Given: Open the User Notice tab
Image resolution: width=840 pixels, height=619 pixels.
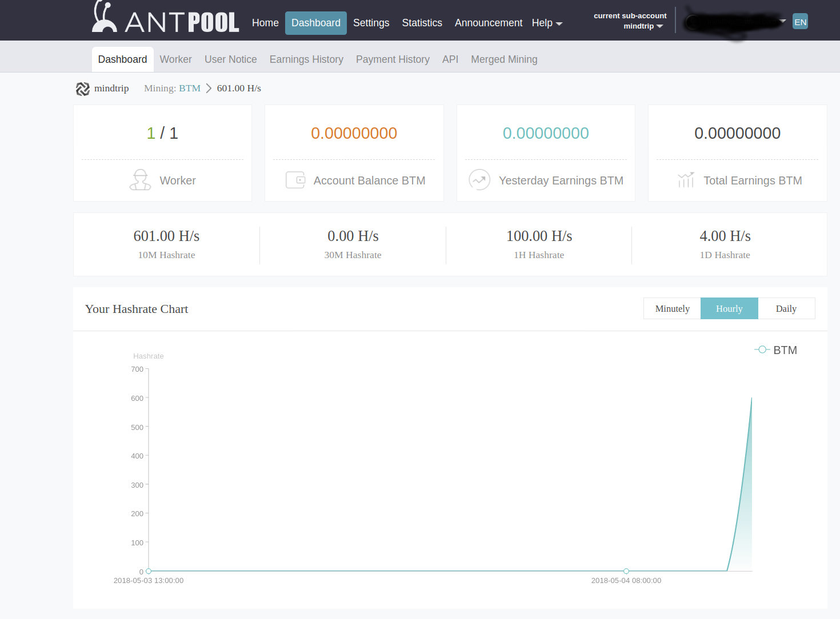Looking at the screenshot, I should tap(230, 59).
